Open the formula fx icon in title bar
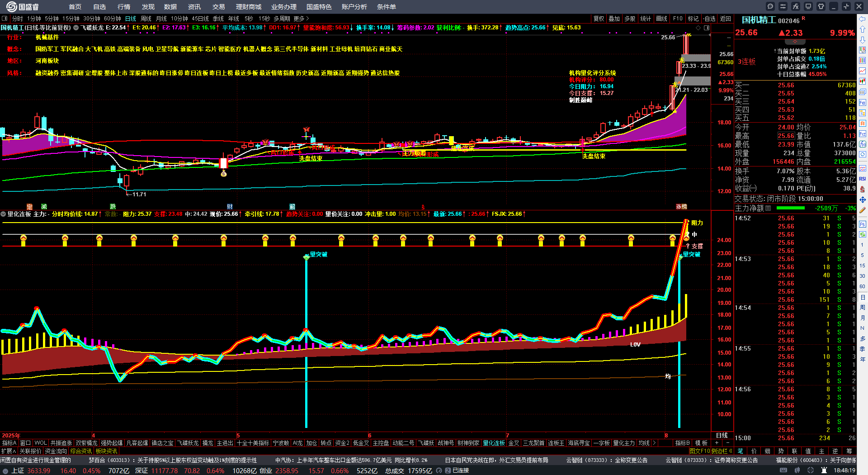The image size is (868, 475). 796,6
